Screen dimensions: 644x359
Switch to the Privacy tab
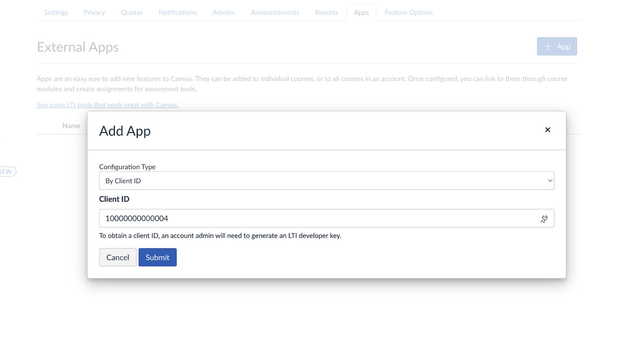94,12
